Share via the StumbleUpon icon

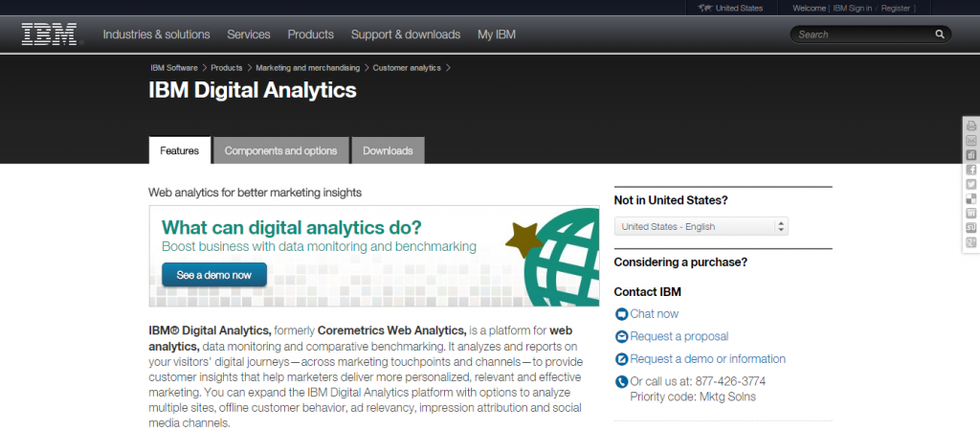click(x=970, y=227)
